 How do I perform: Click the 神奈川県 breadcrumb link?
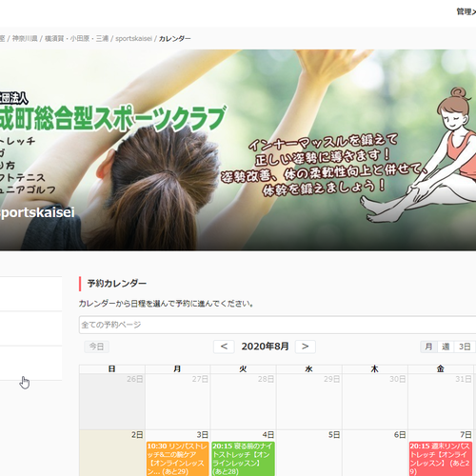25,39
